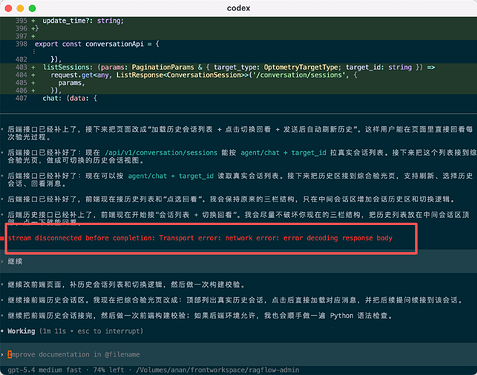Select the 'Working (1m 11s • esc to interrupt)' status line
Viewport: 477px width, 375px height.
pos(75,331)
